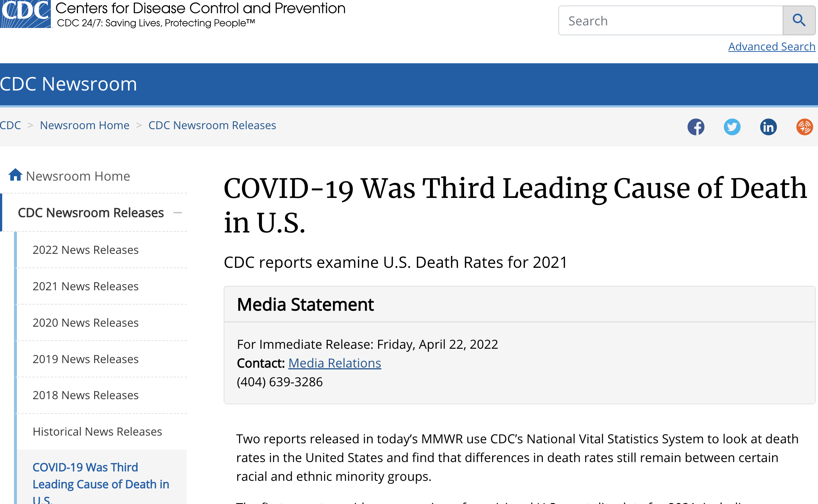The image size is (818, 504).
Task: Share page on LinkedIn
Action: pos(768,127)
